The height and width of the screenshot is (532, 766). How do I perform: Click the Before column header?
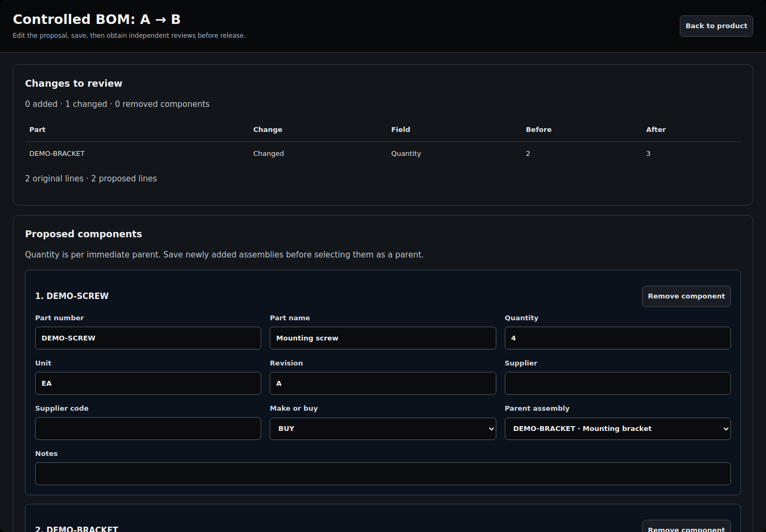pos(538,130)
